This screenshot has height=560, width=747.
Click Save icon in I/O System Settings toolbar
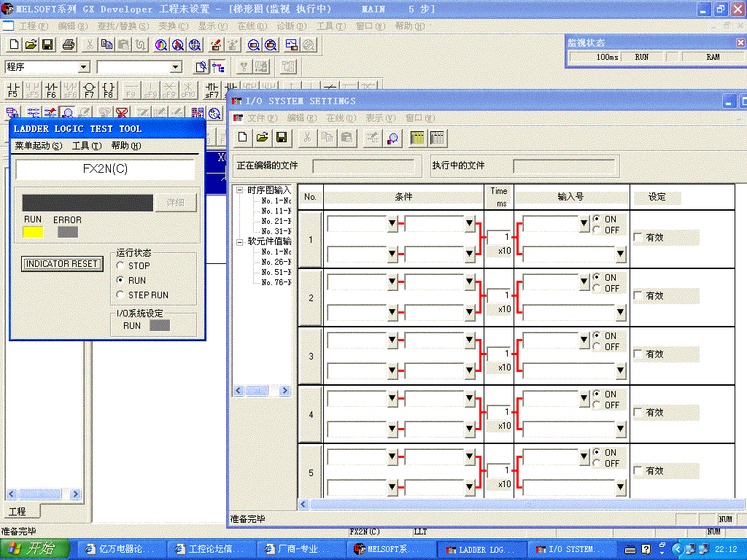(282, 138)
